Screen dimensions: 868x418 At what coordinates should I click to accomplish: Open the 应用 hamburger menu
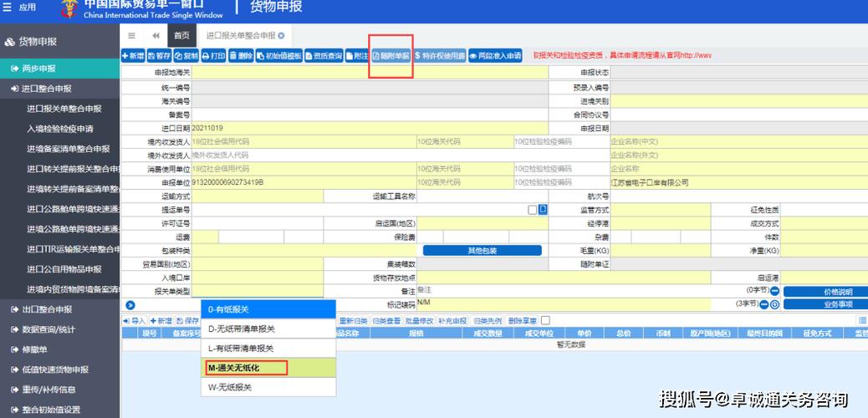point(19,8)
